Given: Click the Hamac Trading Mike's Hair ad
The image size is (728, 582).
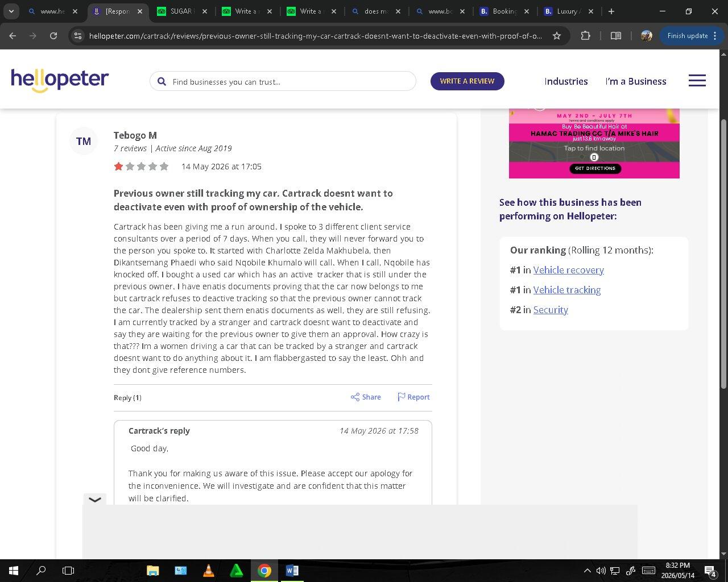Looking at the screenshot, I should click(x=594, y=143).
